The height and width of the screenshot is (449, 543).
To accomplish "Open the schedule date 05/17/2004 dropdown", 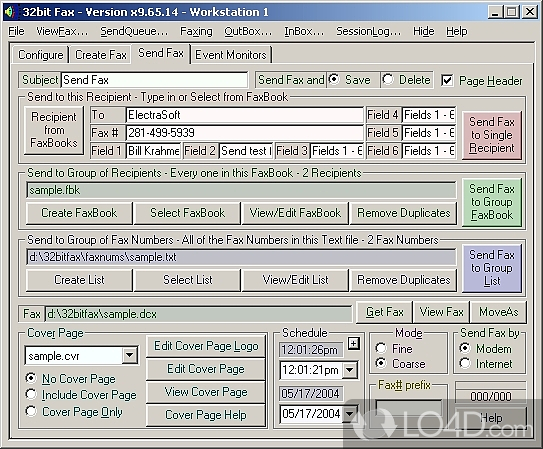I will coord(350,413).
